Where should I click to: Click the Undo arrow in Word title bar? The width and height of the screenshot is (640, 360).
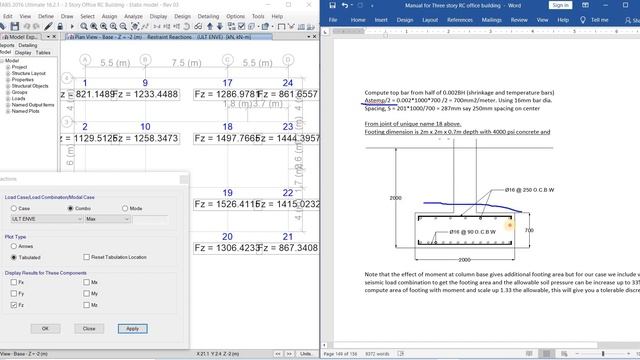tap(345, 5)
